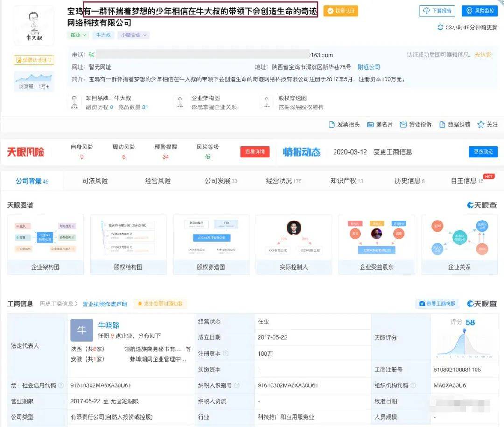Viewport: 504px width, 427px height.
Task: Open 递名片 business card option
Action: (371, 125)
